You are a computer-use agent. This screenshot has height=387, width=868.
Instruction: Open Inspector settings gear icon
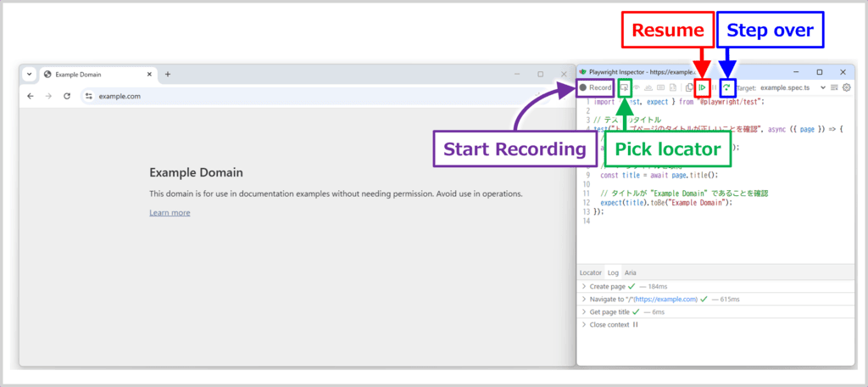846,87
